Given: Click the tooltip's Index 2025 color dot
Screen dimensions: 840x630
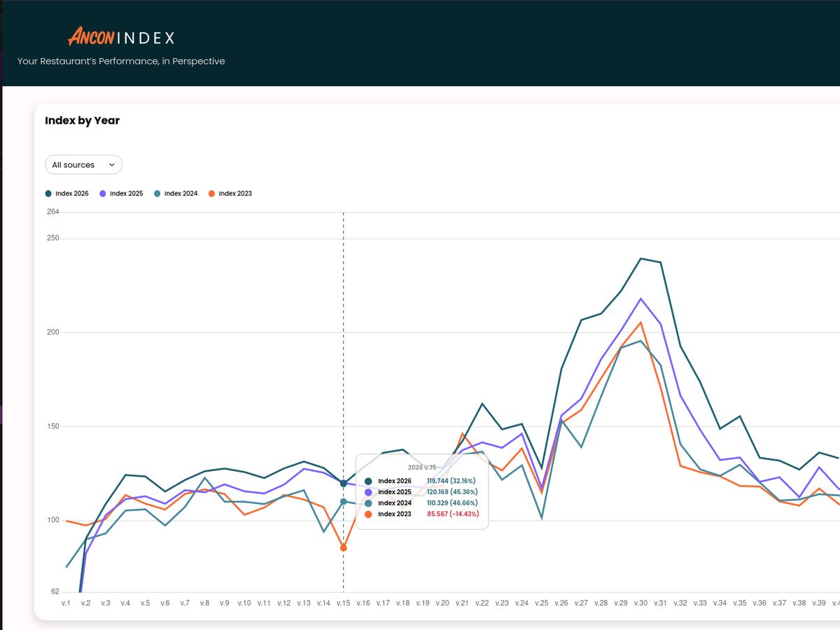Looking at the screenshot, I should click(368, 492).
